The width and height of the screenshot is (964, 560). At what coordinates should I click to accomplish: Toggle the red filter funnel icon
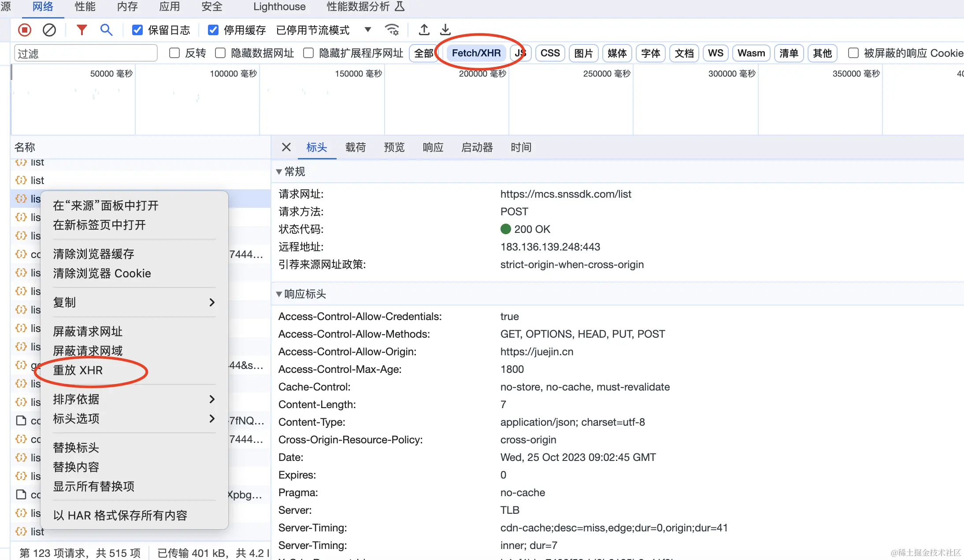tap(82, 30)
